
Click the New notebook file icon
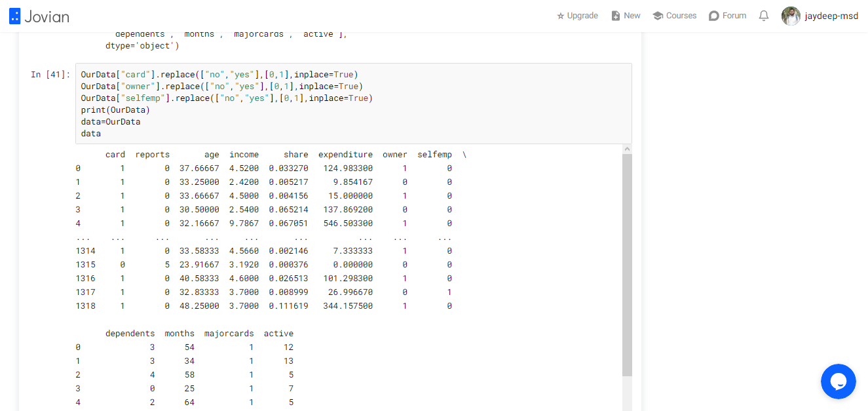[616, 16]
